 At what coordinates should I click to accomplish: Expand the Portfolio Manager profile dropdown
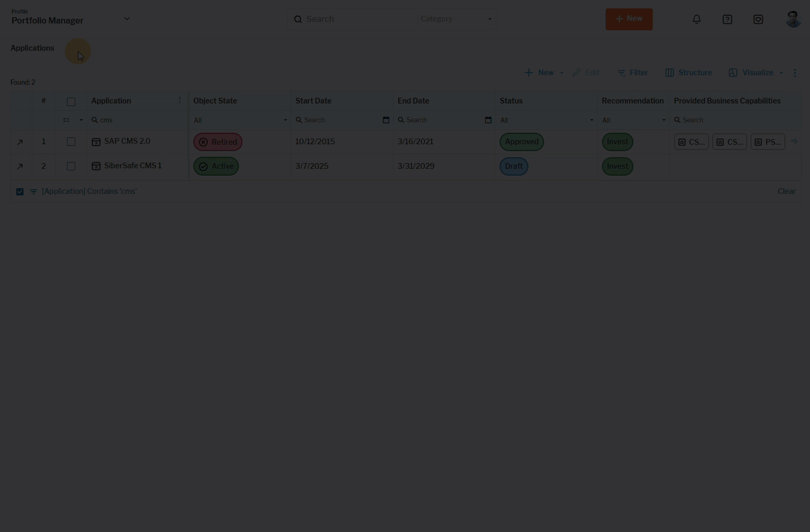126,19
